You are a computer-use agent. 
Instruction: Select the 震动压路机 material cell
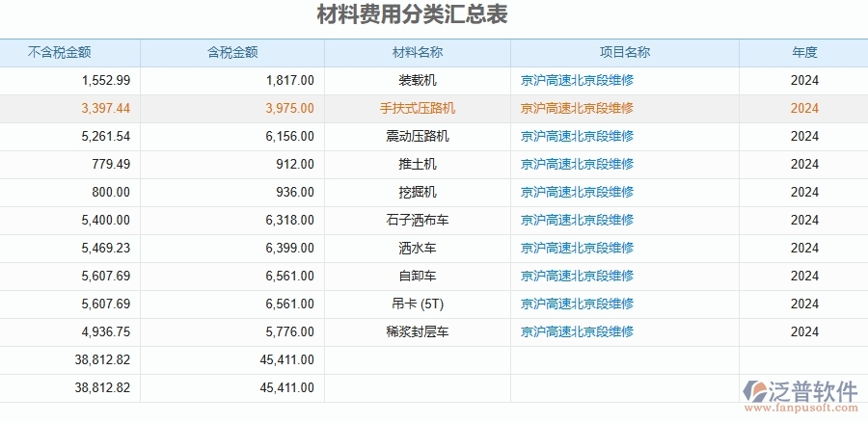[417, 137]
